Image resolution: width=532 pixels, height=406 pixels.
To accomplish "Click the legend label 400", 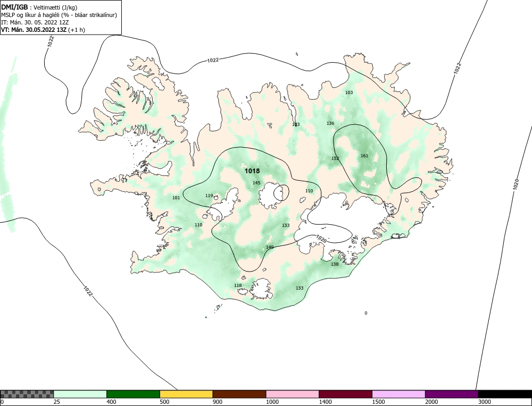I will point(111,402).
